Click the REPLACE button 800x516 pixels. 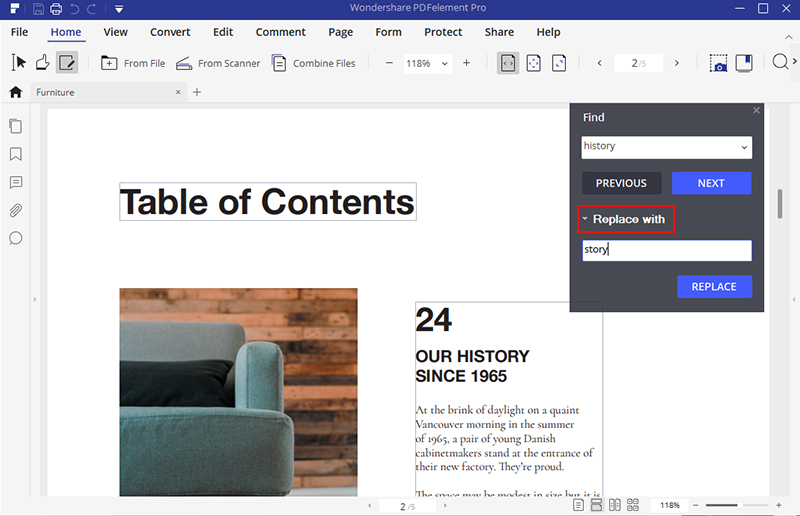click(x=714, y=287)
